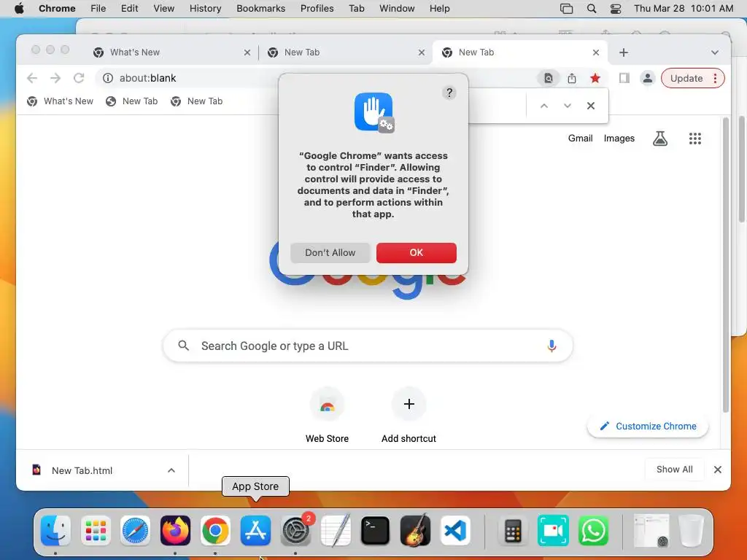This screenshot has width=747, height=560.
Task: Expand the New Tab.html download options chevron
Action: tap(171, 470)
